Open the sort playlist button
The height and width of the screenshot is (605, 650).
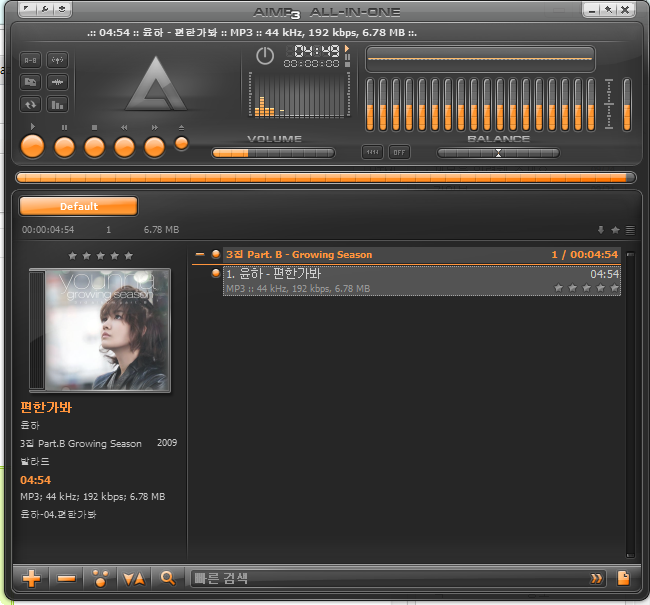[134, 578]
